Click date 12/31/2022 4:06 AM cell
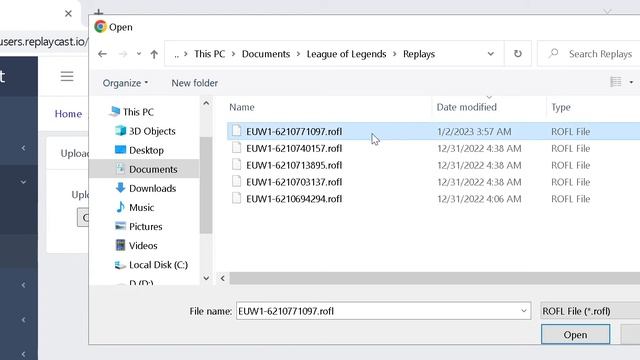Viewport: 640px width, 360px height. tap(479, 199)
